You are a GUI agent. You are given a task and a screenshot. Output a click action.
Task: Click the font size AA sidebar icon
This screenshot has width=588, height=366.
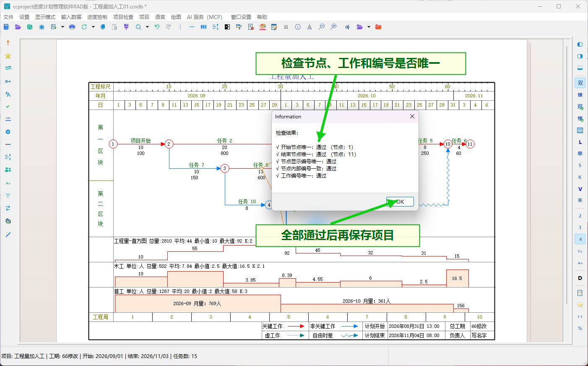click(8, 94)
